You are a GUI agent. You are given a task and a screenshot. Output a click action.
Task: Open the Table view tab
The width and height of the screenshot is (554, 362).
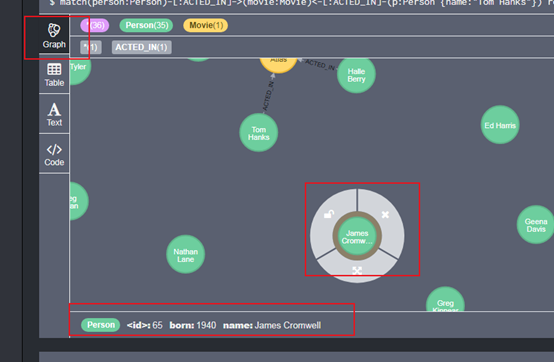click(54, 75)
